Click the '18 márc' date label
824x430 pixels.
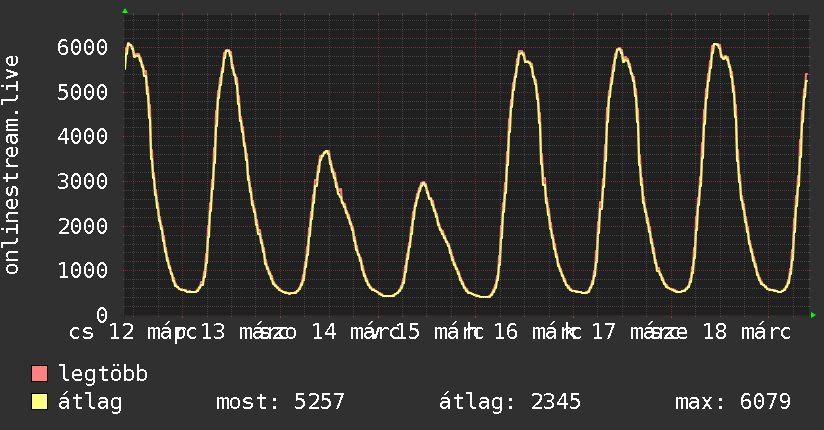coord(747,332)
